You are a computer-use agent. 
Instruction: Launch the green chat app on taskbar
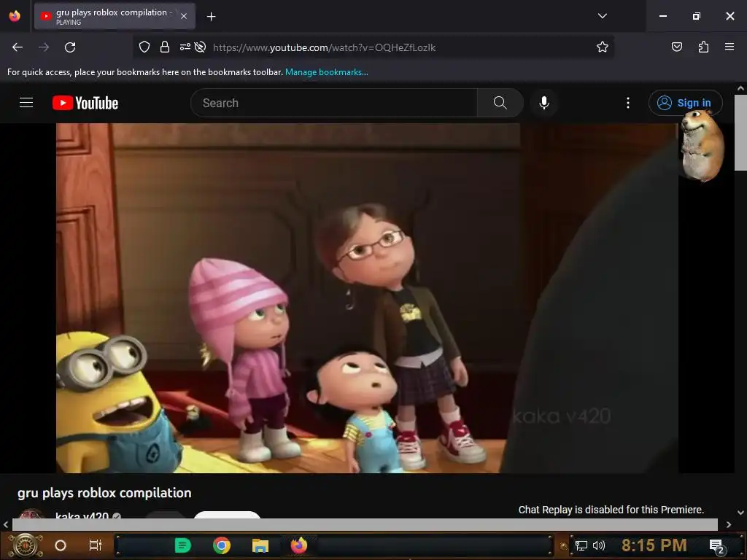pos(182,545)
